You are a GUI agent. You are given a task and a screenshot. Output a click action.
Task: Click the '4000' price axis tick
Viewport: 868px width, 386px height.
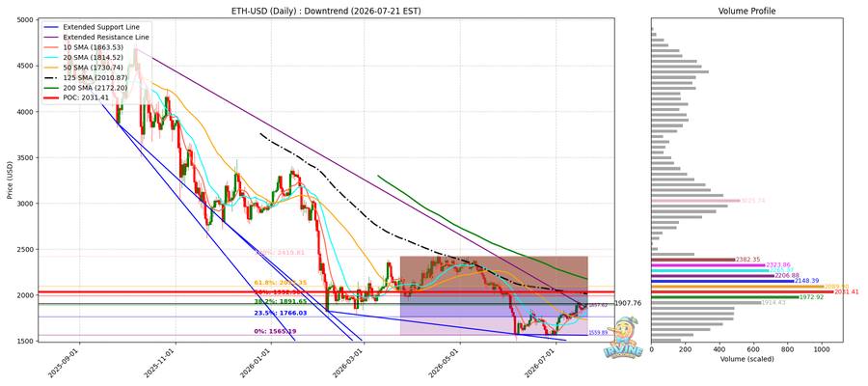(24, 112)
